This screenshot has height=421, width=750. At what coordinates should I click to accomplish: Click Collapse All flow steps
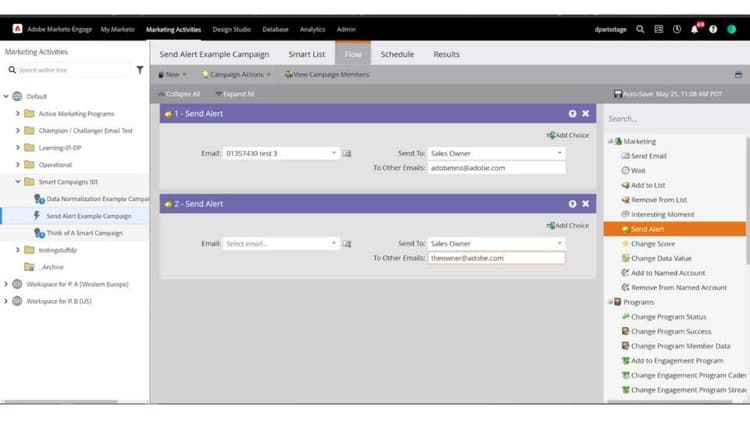[x=179, y=94]
